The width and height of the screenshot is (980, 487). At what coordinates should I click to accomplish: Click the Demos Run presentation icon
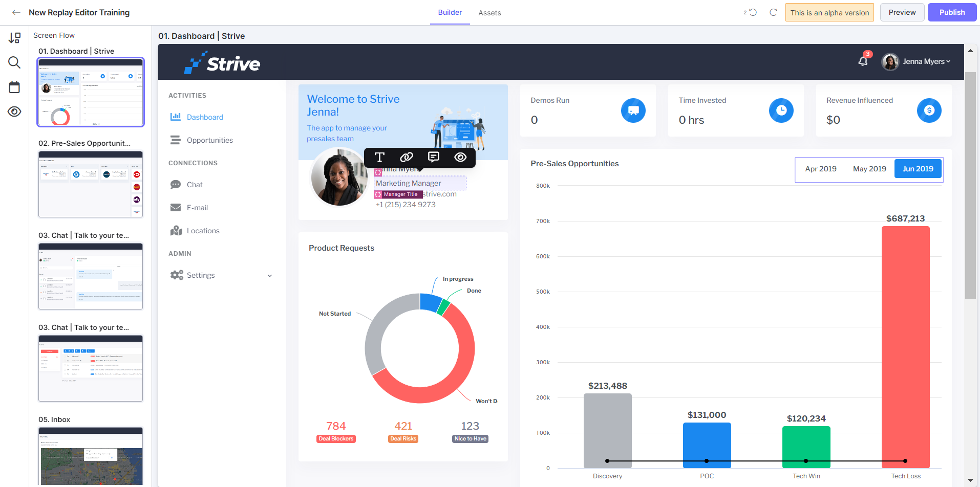coord(633,110)
